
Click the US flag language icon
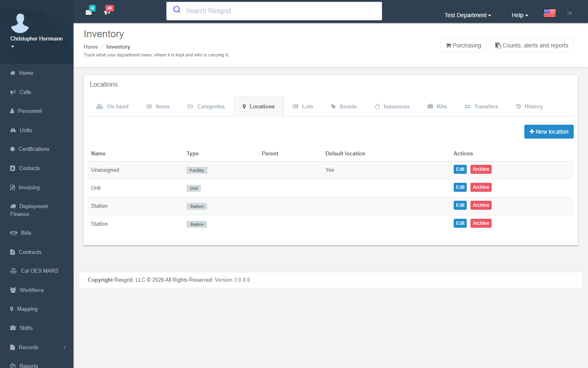pyautogui.click(x=550, y=13)
